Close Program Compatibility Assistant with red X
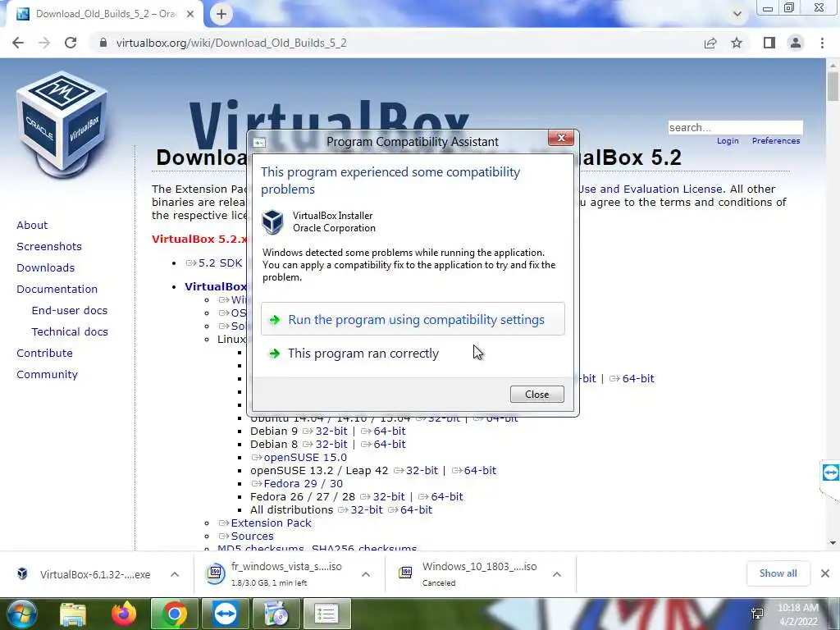 coord(561,138)
